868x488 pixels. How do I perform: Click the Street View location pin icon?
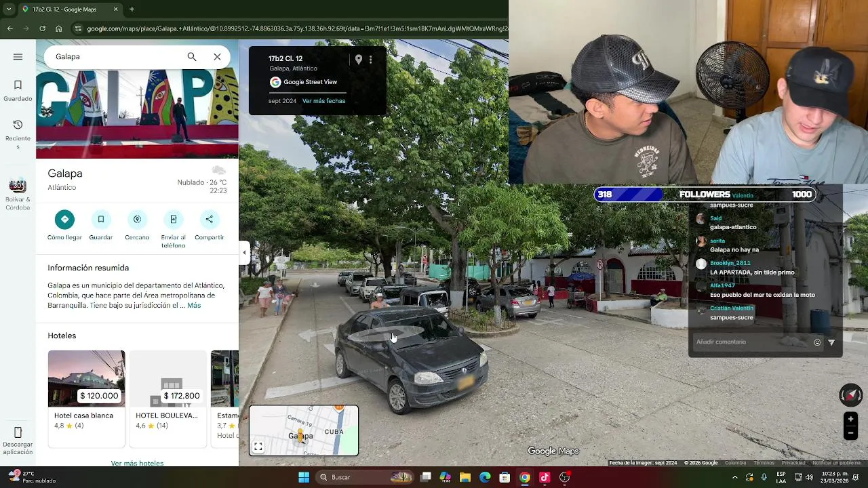pos(358,60)
